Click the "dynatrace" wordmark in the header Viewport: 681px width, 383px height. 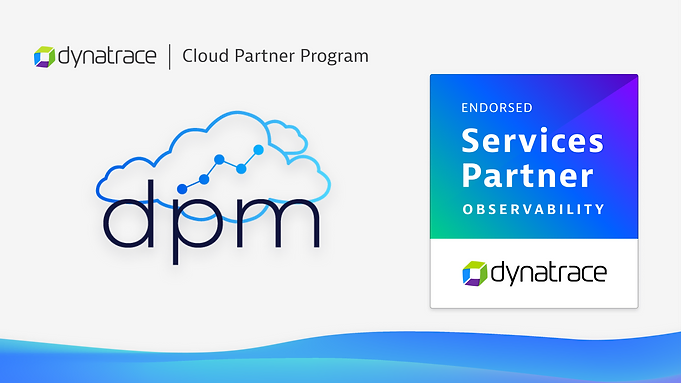point(107,56)
